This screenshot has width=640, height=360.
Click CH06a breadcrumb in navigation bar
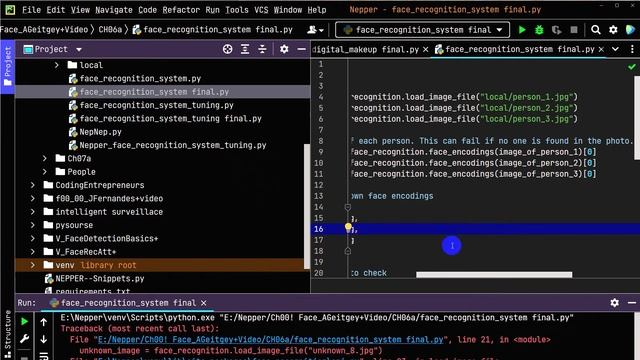click(x=110, y=30)
